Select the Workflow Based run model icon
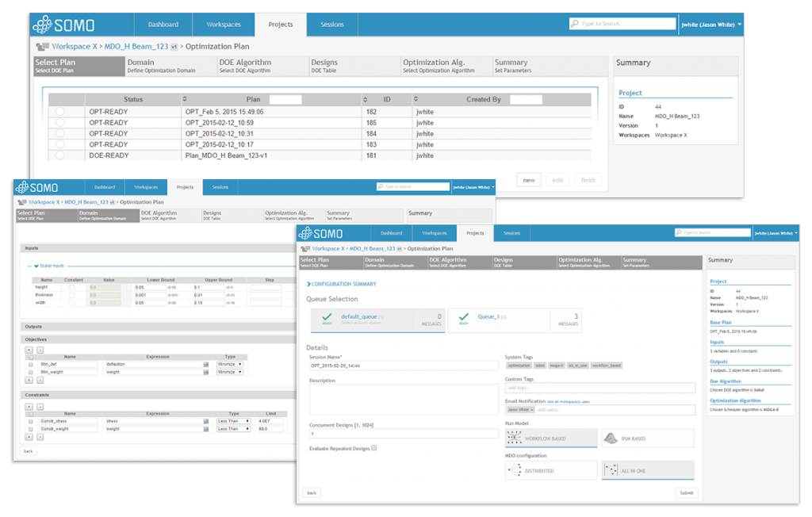Screen dimensions: 812x517 [514, 438]
